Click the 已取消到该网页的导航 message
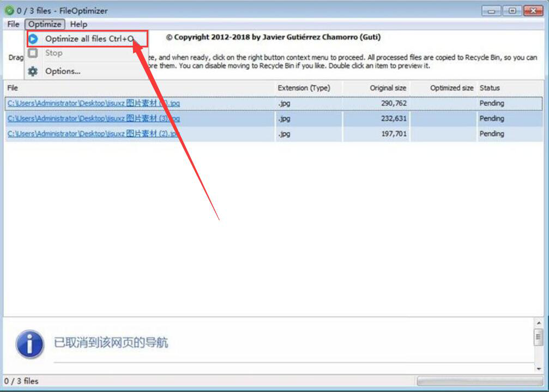This screenshot has height=392, width=549. pyautogui.click(x=111, y=342)
